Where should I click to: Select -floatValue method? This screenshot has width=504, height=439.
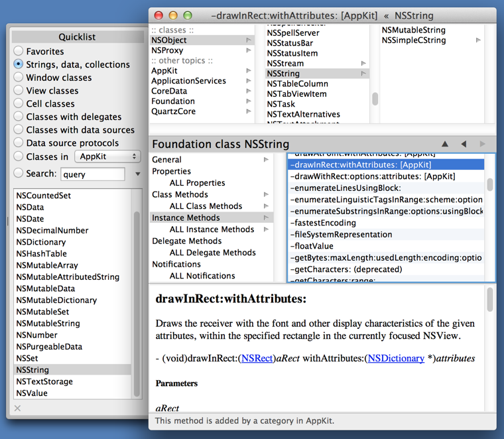(386, 246)
